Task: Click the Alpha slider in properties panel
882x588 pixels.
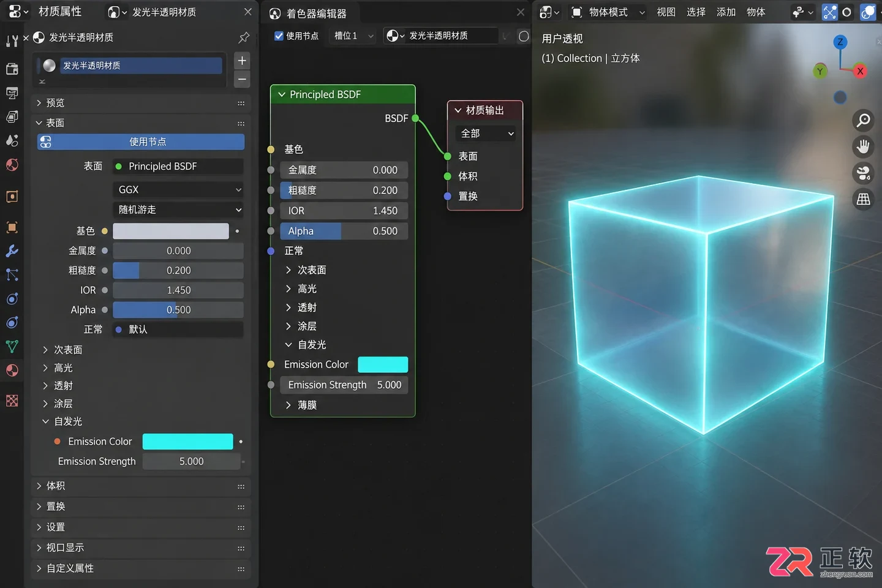Action: click(x=178, y=310)
